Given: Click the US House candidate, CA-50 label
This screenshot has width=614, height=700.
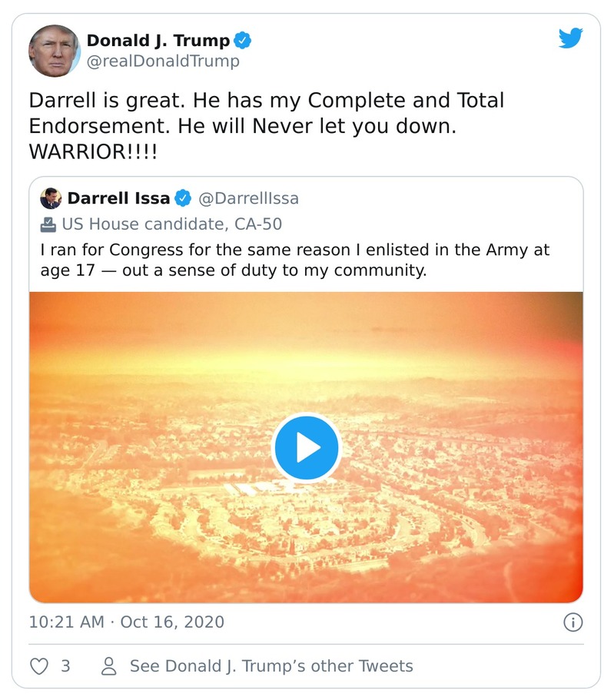Looking at the screenshot, I should tap(171, 225).
